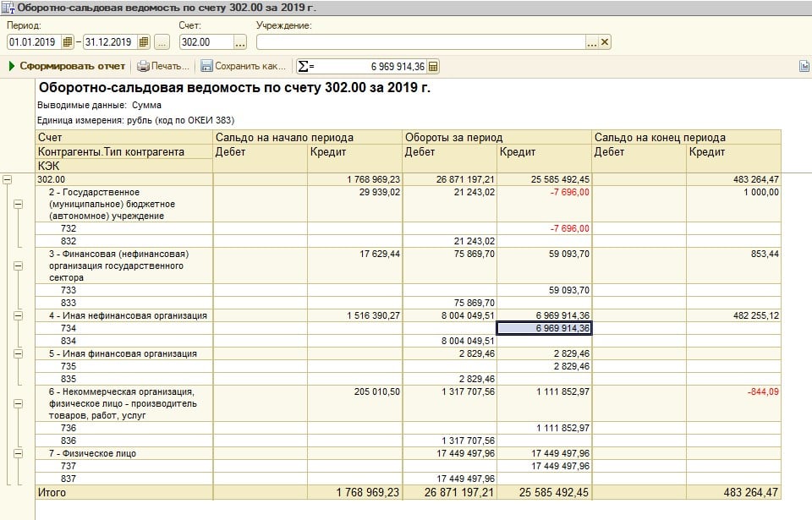Click Сформировать отчет to generate report
This screenshot has height=520, width=812.
click(73, 66)
